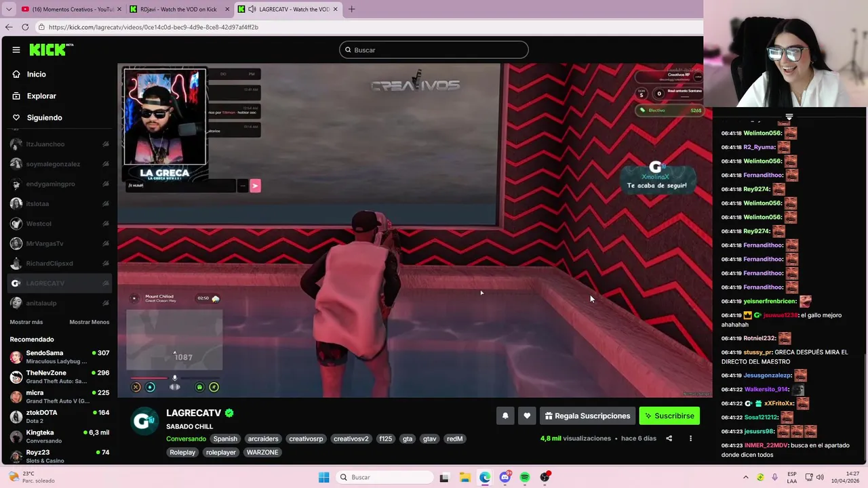The image size is (868, 488).
Task: Focus the Kick Buscar search field
Action: coord(434,50)
